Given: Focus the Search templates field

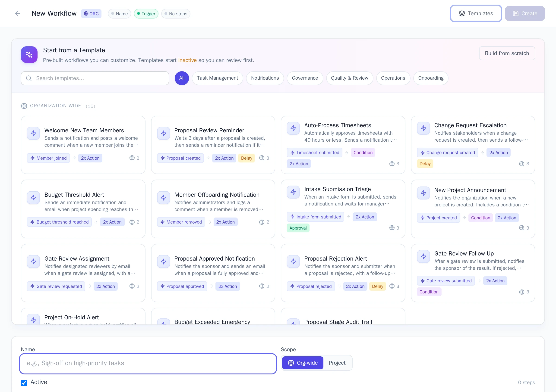Looking at the screenshot, I should click(x=95, y=78).
